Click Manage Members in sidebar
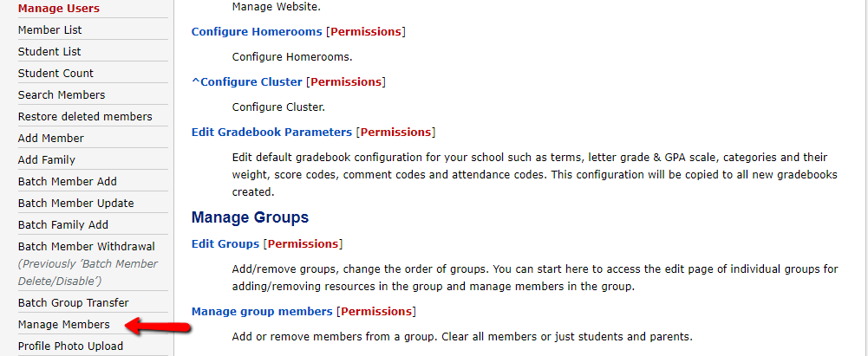Viewport: 868px width, 356px height. 64,324
